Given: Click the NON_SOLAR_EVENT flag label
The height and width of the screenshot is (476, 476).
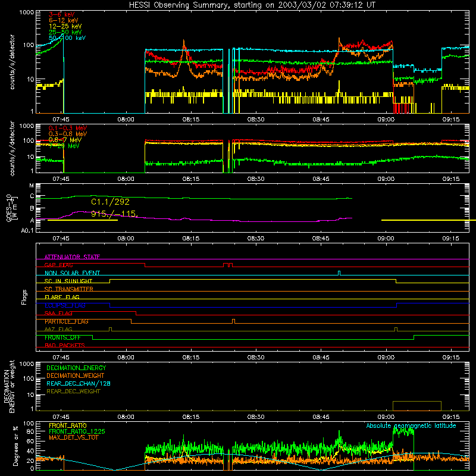Looking at the screenshot, I should coord(72,273).
